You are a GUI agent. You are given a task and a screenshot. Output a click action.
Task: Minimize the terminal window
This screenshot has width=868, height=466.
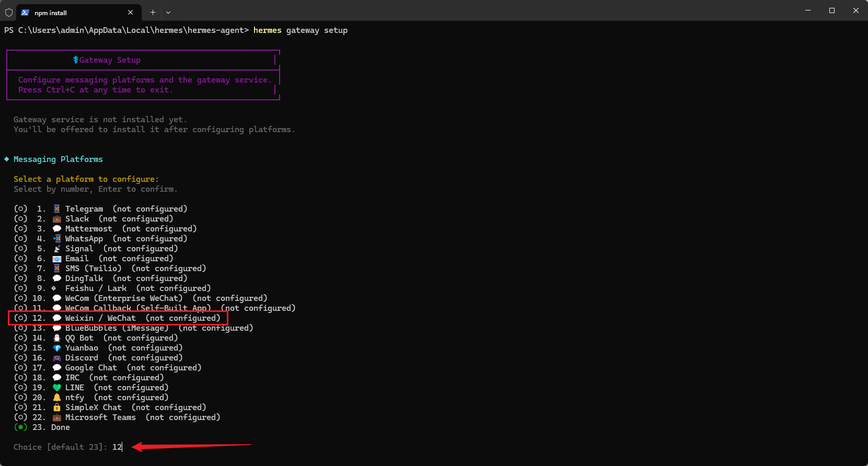pyautogui.click(x=808, y=10)
